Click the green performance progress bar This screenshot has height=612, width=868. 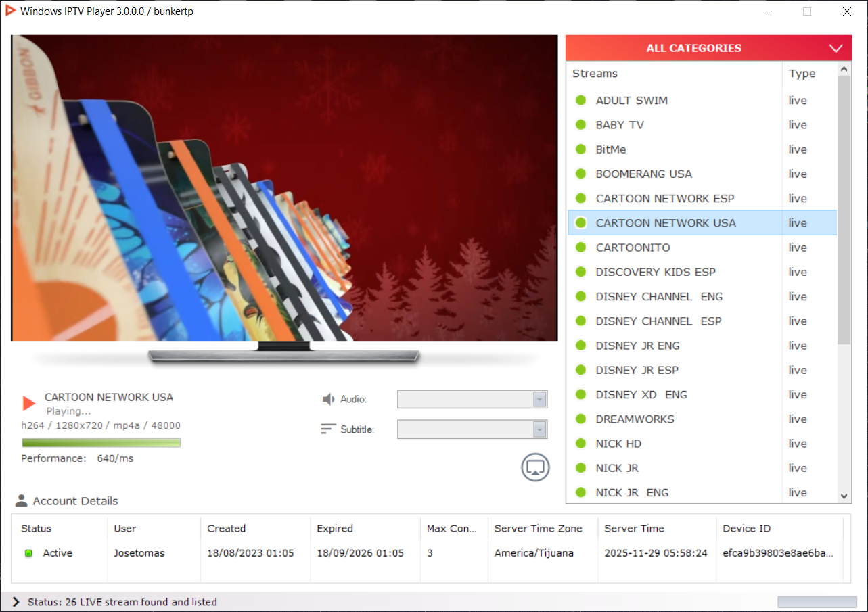(x=101, y=443)
